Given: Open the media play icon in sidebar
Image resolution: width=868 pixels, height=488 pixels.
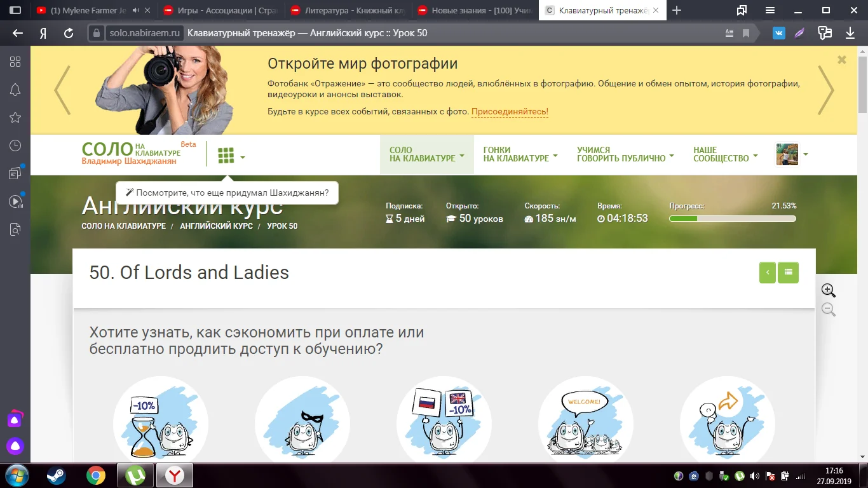Looking at the screenshot, I should 15,201.
